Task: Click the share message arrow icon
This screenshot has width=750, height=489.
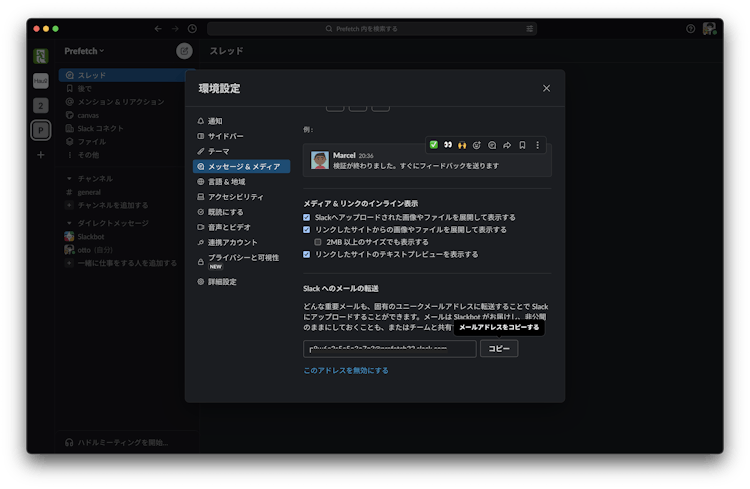Action: click(507, 145)
